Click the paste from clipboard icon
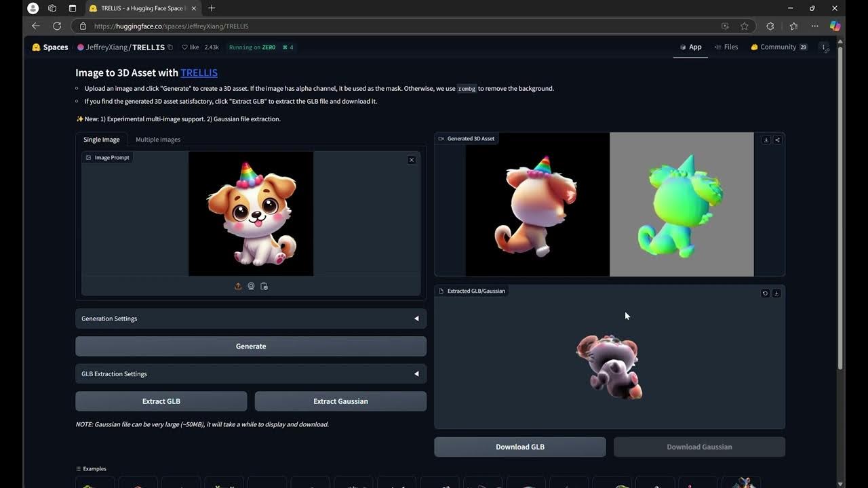 (264, 286)
